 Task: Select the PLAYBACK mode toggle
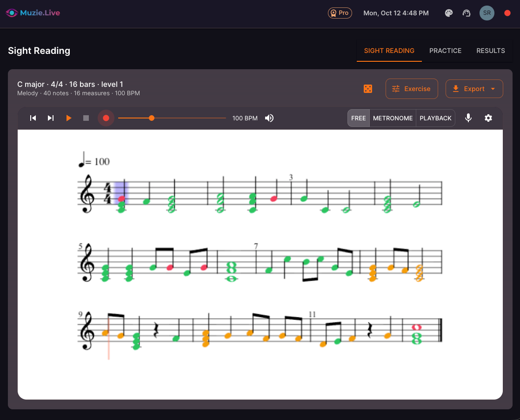pos(435,118)
